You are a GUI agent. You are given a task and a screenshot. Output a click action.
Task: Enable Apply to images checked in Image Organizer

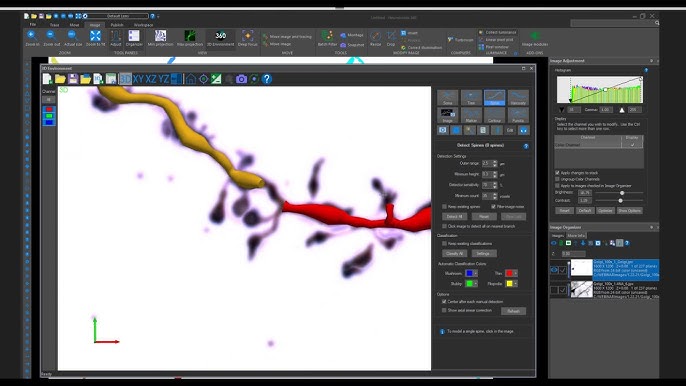[x=557, y=186]
